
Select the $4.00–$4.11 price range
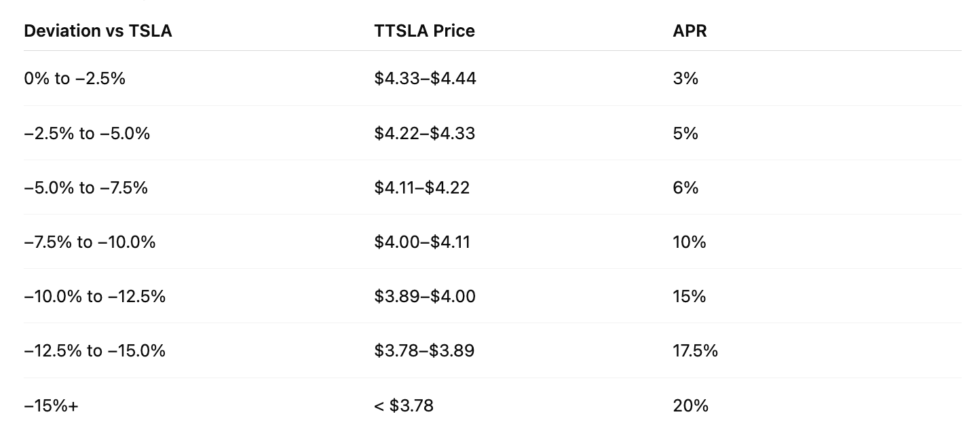point(421,242)
